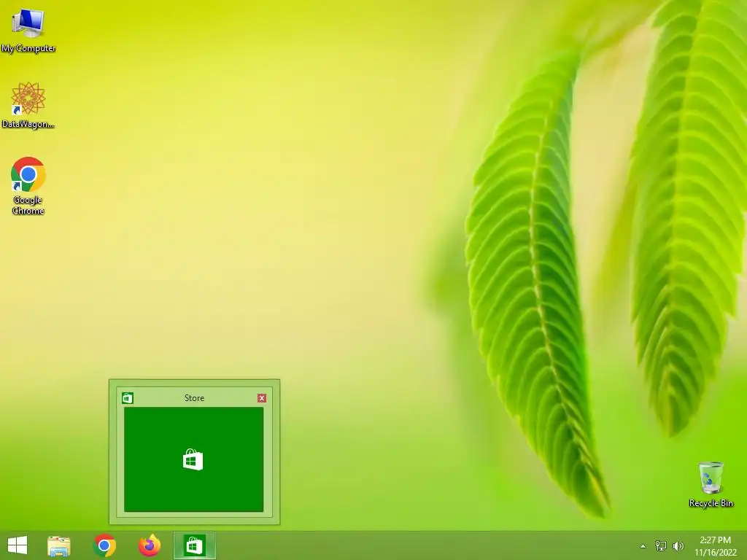Click the My Computer icon label
This screenshot has height=560, width=747.
(28, 48)
